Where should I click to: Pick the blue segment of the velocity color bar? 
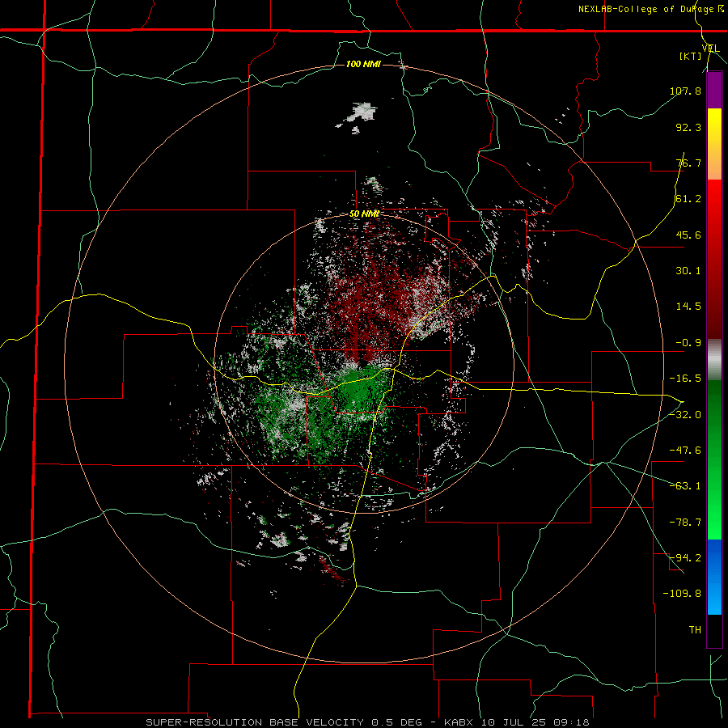(x=714, y=576)
